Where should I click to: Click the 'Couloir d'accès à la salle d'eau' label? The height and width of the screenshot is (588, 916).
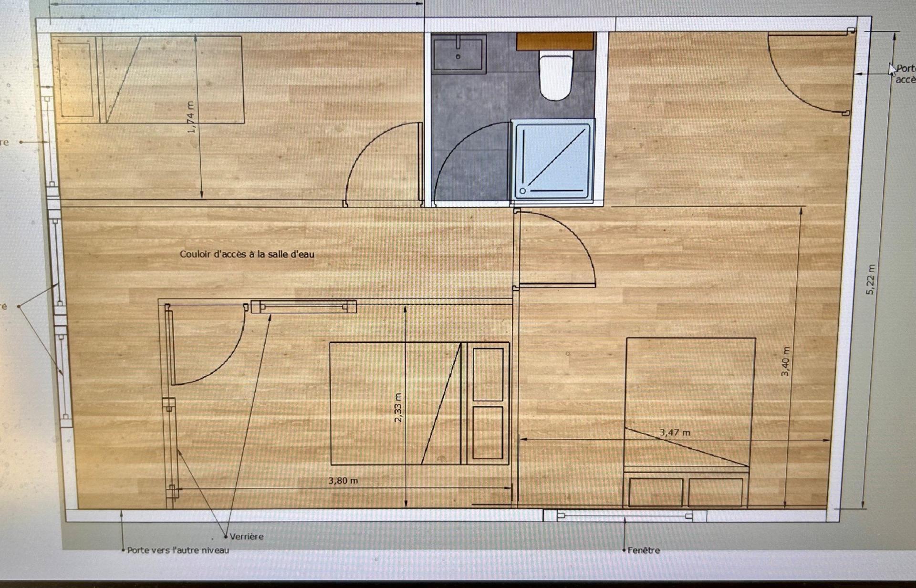[247, 254]
